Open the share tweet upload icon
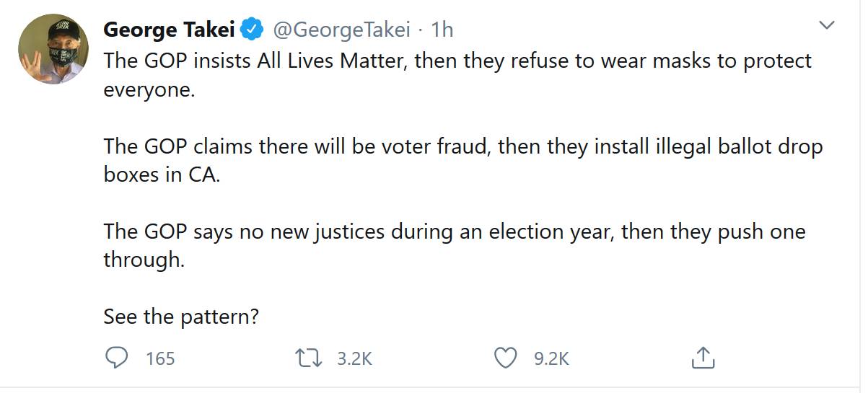 point(702,357)
